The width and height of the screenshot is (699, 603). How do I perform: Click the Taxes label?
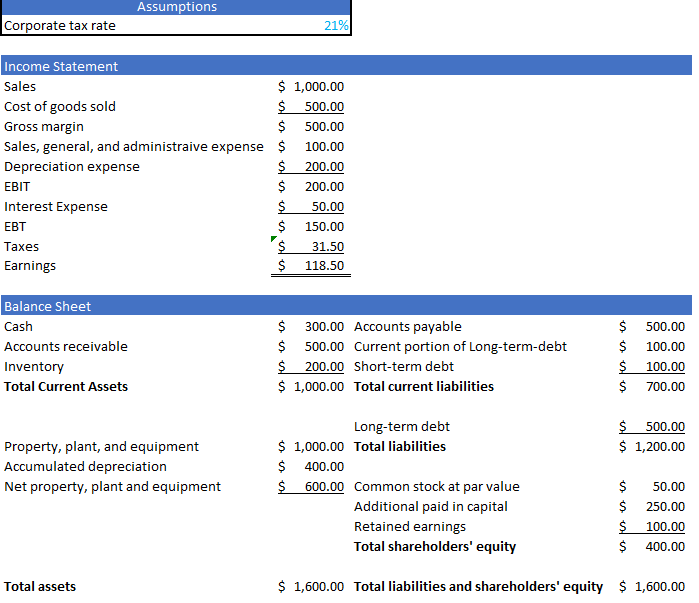(21, 246)
